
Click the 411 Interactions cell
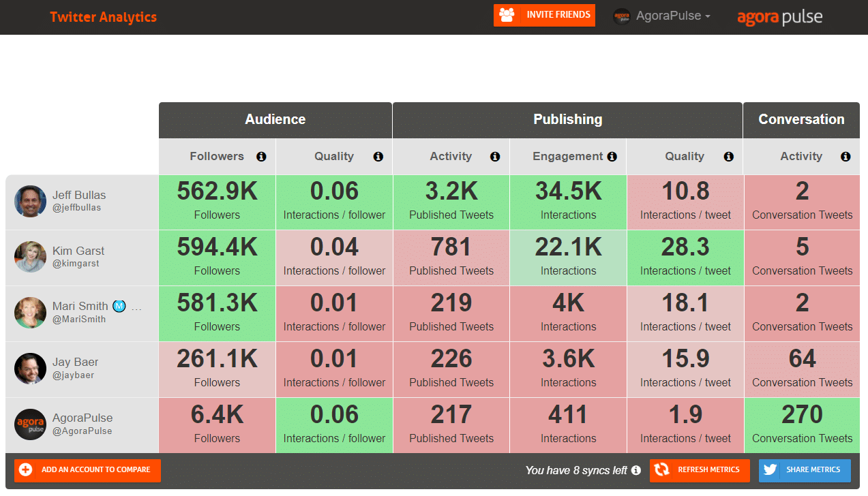(x=568, y=426)
